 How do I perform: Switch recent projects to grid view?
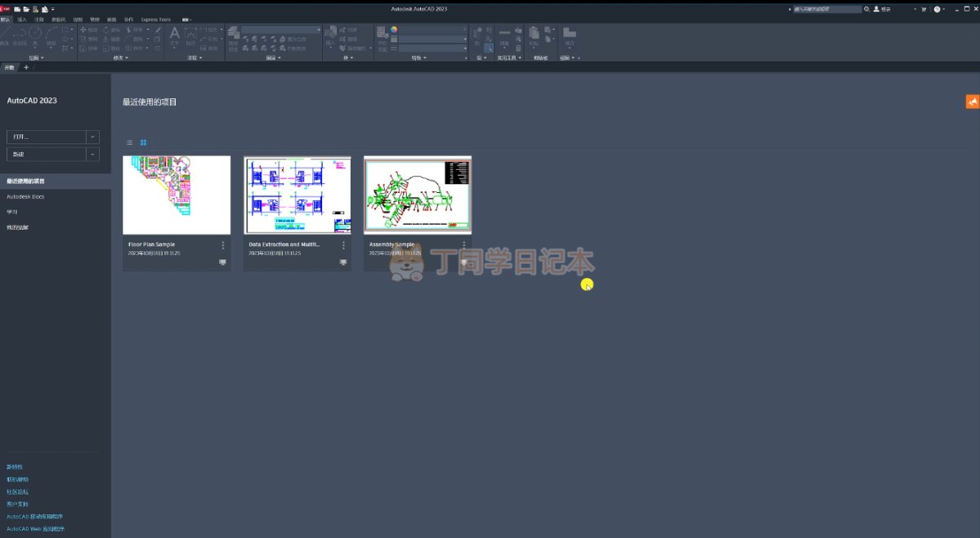pos(143,142)
